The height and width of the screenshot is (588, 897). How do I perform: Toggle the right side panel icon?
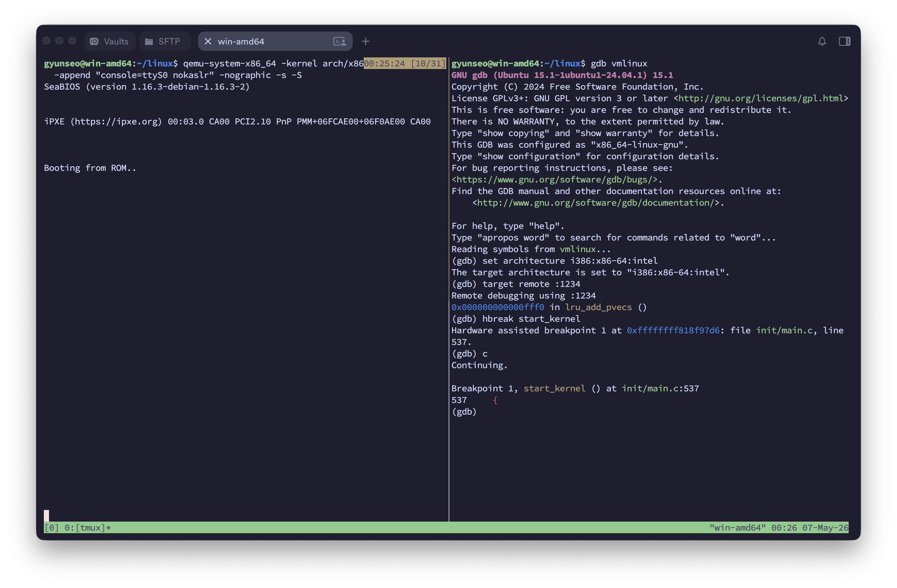click(x=845, y=42)
